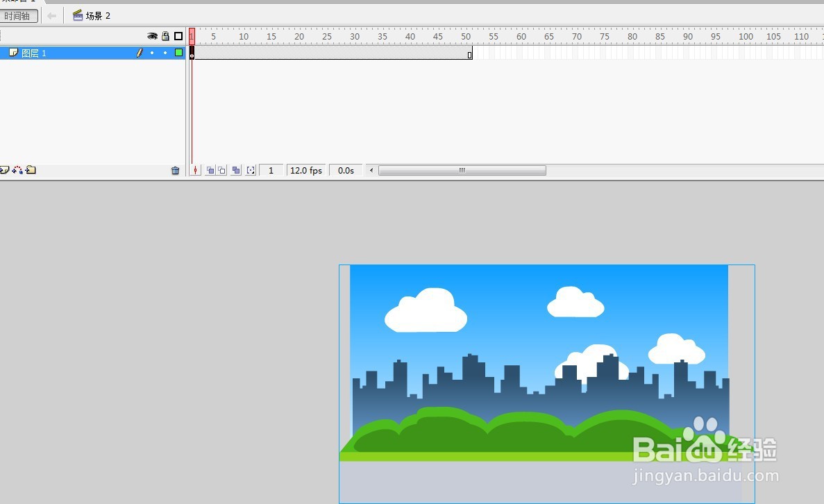
Task: Select the keyframe at frame 1
Action: (192, 53)
